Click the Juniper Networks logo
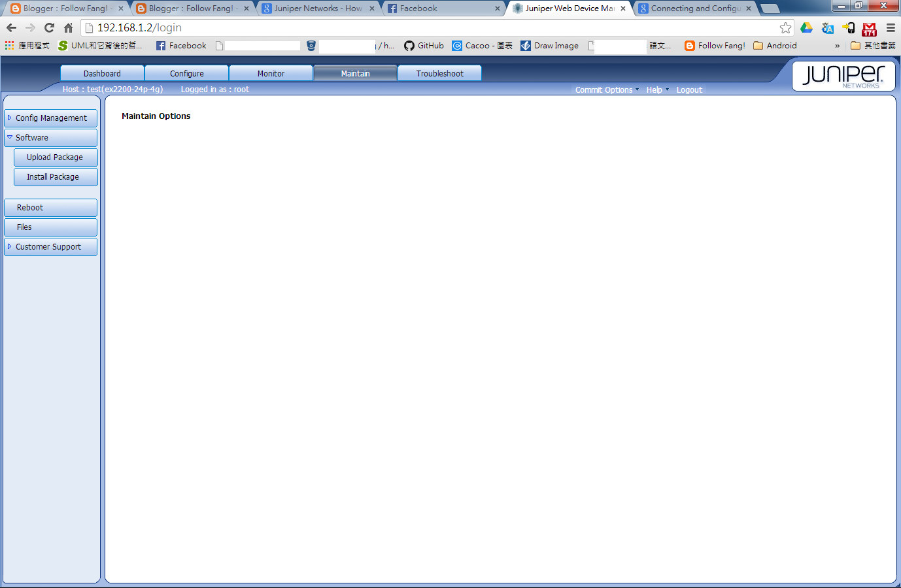The width and height of the screenshot is (901, 588). 843,76
